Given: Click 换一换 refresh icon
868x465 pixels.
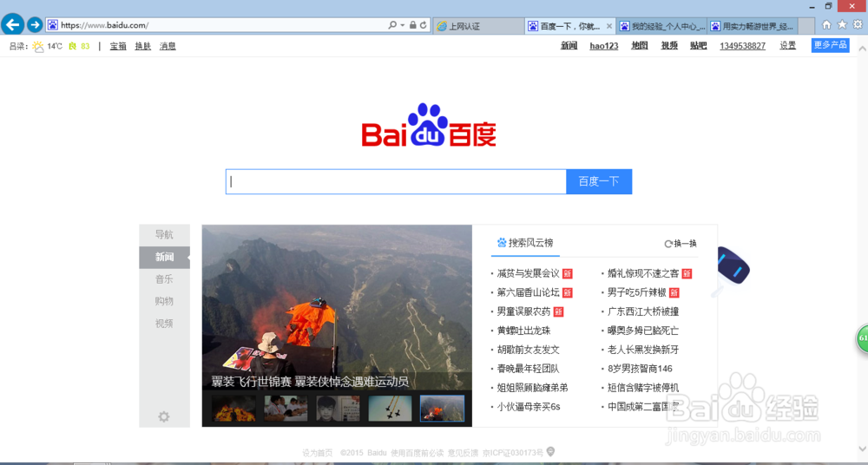Looking at the screenshot, I should coord(668,244).
